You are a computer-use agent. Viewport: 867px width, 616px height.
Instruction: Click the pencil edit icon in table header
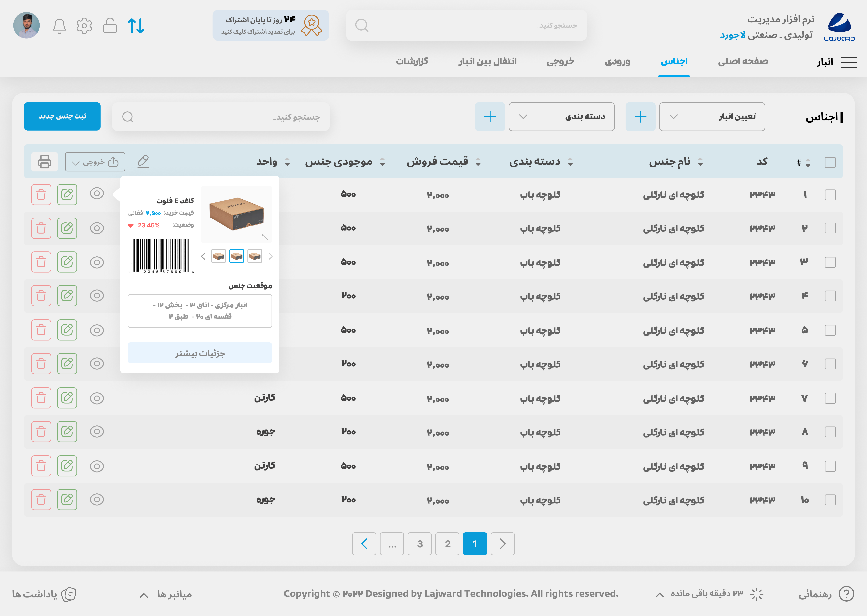tap(143, 162)
